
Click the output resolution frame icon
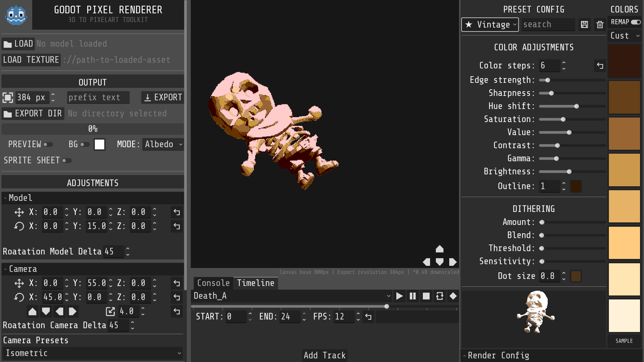point(8,98)
